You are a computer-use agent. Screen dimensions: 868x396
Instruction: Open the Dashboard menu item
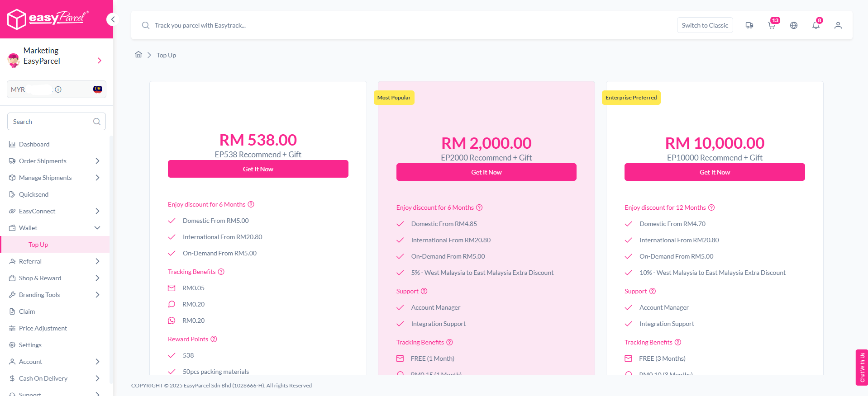(34, 144)
